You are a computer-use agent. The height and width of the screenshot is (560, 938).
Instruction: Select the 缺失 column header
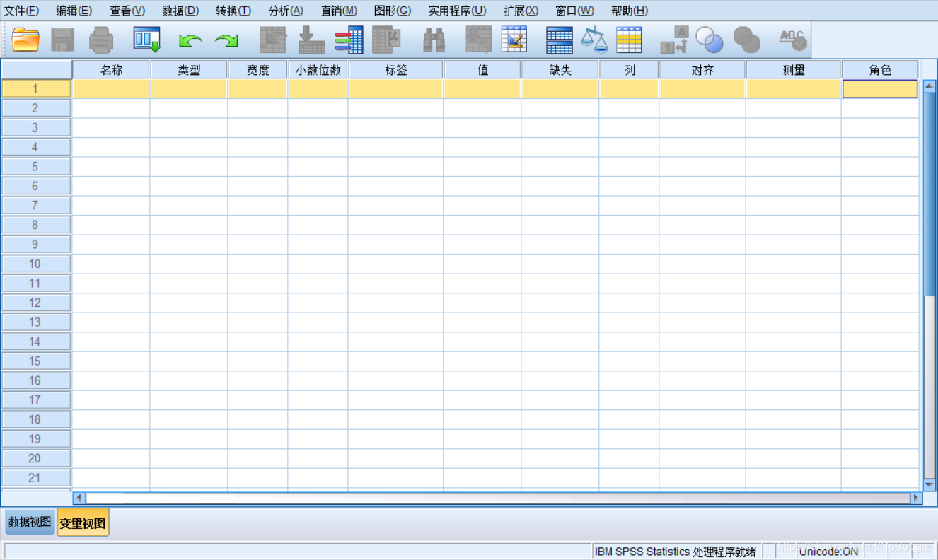(x=560, y=70)
